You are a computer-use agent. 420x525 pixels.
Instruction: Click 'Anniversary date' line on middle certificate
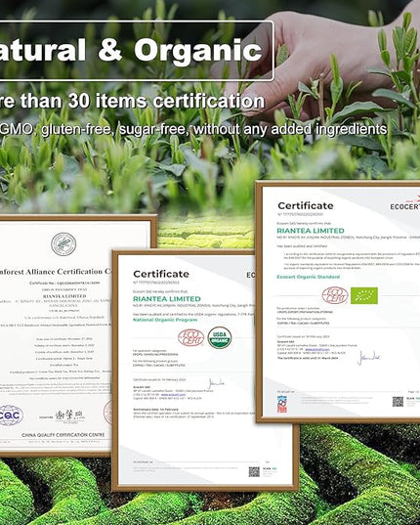point(156,410)
